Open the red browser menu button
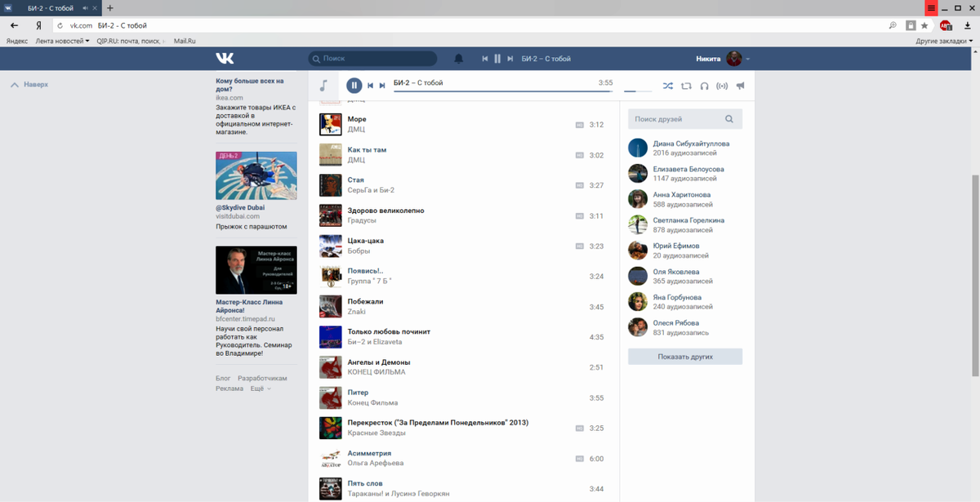Screen dimensions: 980x502 [931, 7]
